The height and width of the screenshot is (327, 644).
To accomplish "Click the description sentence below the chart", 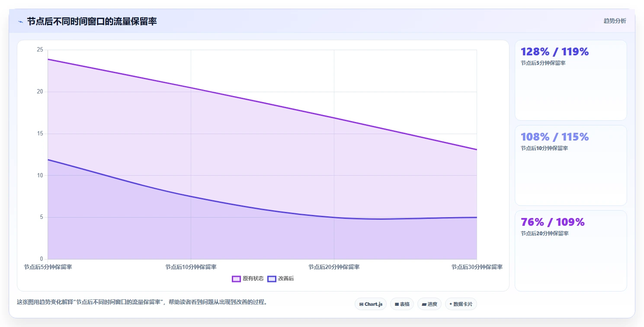I will coord(142,302).
